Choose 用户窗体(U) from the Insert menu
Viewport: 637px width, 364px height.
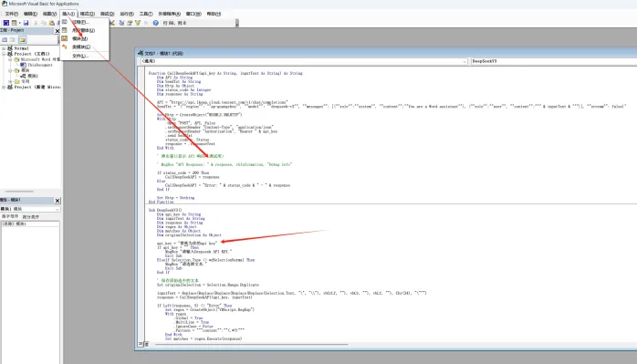coord(85,30)
